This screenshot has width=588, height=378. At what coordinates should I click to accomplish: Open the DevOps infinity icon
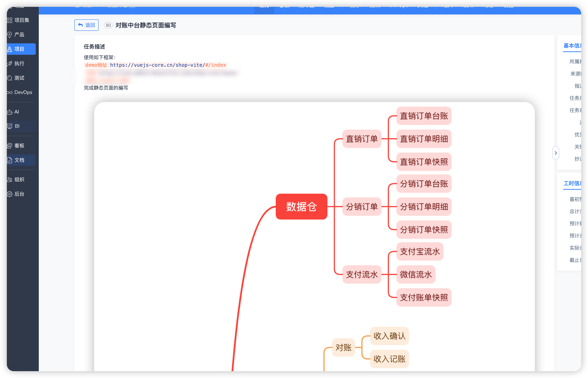10,93
